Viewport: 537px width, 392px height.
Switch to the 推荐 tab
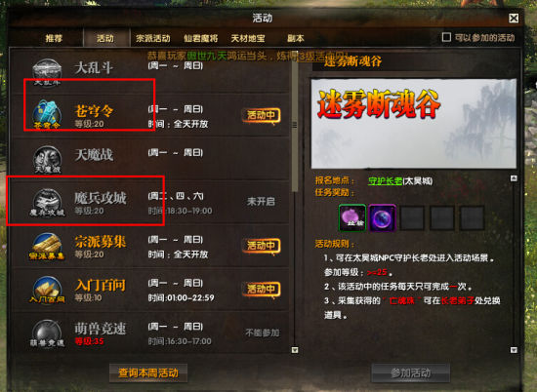pos(54,38)
